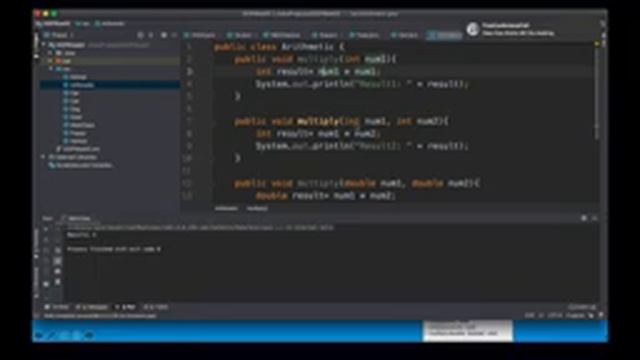Rerun MainClass using the Run panel icon
This screenshot has height=360, width=640.
46,229
